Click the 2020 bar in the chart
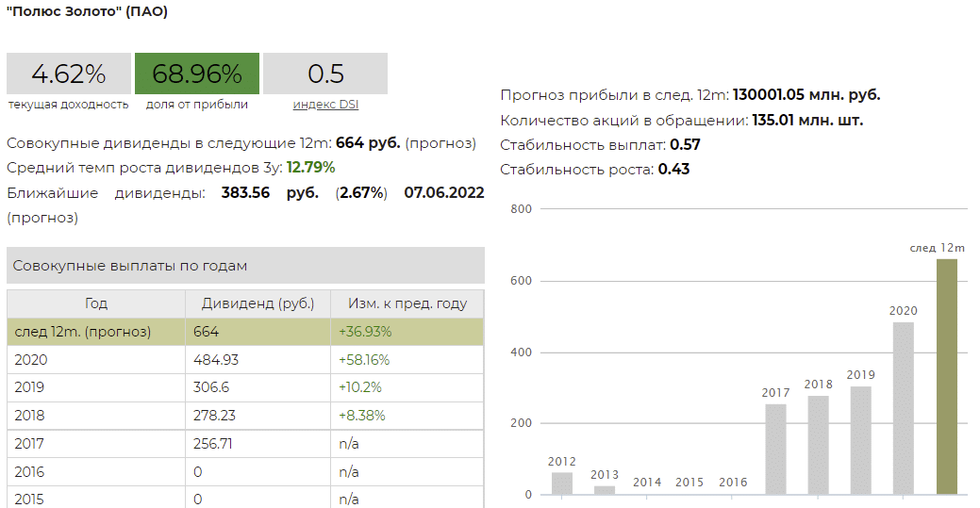 (x=904, y=410)
